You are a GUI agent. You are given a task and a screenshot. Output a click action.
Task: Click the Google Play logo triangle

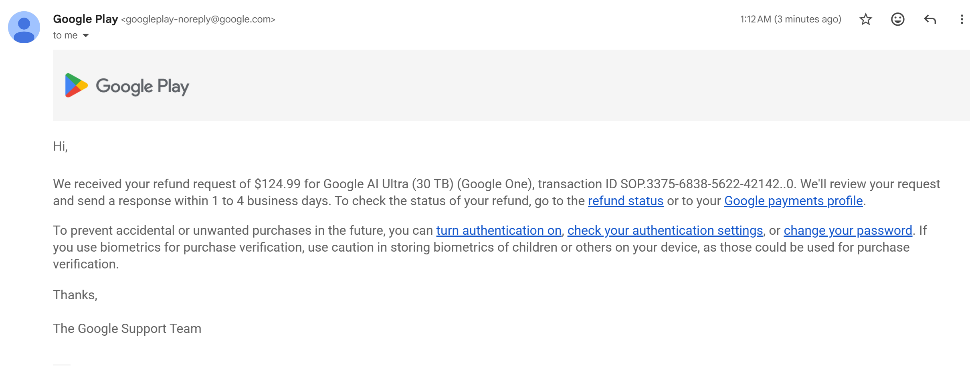click(x=76, y=85)
